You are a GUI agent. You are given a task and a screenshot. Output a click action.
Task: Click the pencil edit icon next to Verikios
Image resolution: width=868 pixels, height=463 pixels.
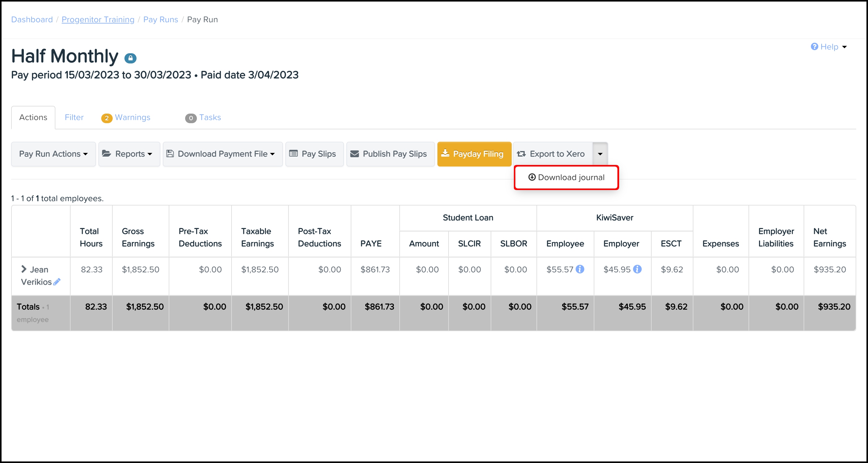coord(57,282)
